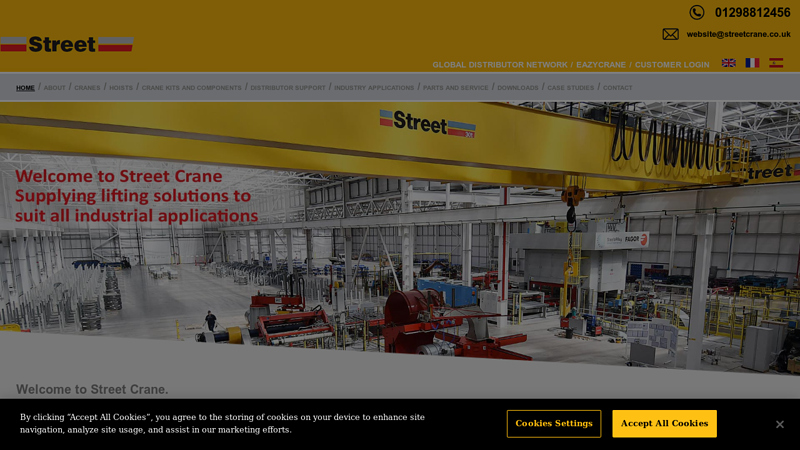Open Cookies Settings

tap(554, 423)
